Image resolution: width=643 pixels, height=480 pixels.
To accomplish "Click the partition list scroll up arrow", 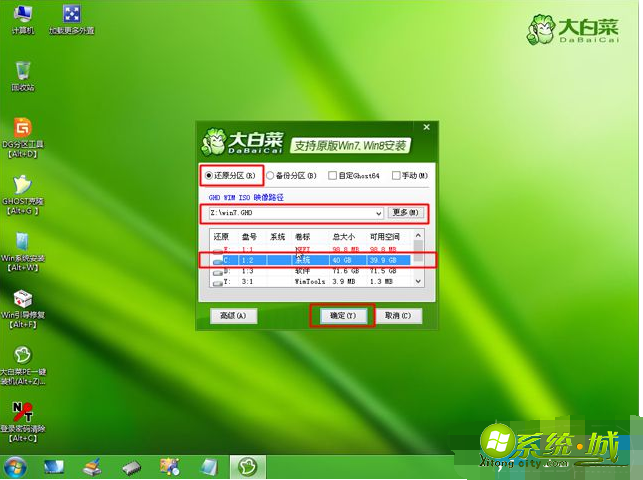I will (x=418, y=235).
